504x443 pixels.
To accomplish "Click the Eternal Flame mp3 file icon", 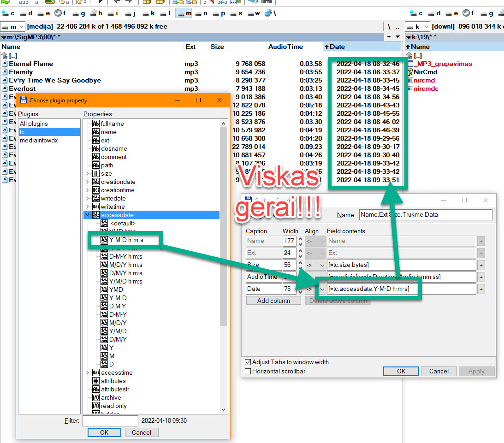I will (x=5, y=64).
